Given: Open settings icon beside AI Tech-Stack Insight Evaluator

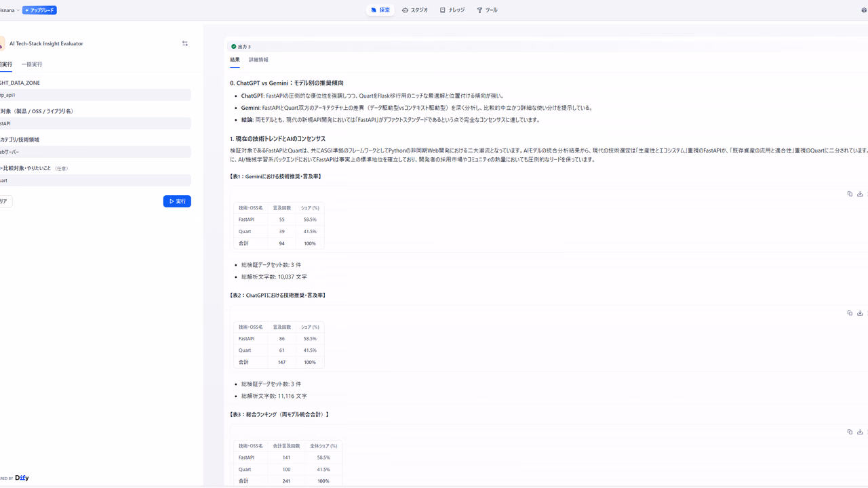Looking at the screenshot, I should coord(185,43).
